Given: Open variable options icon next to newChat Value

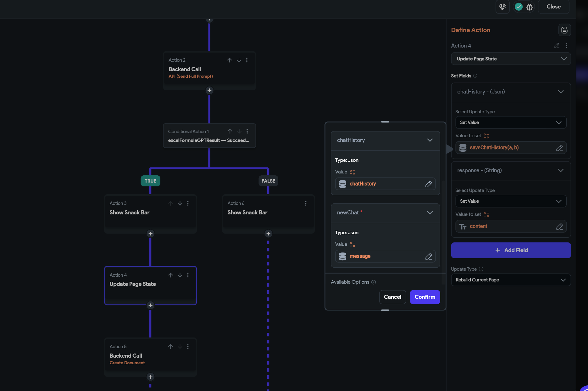Looking at the screenshot, I should tap(352, 245).
